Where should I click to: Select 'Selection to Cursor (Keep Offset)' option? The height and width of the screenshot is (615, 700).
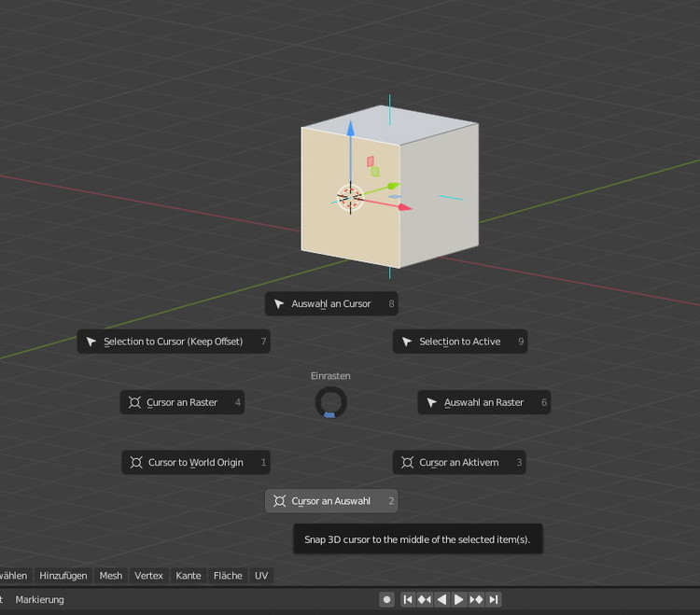click(174, 342)
